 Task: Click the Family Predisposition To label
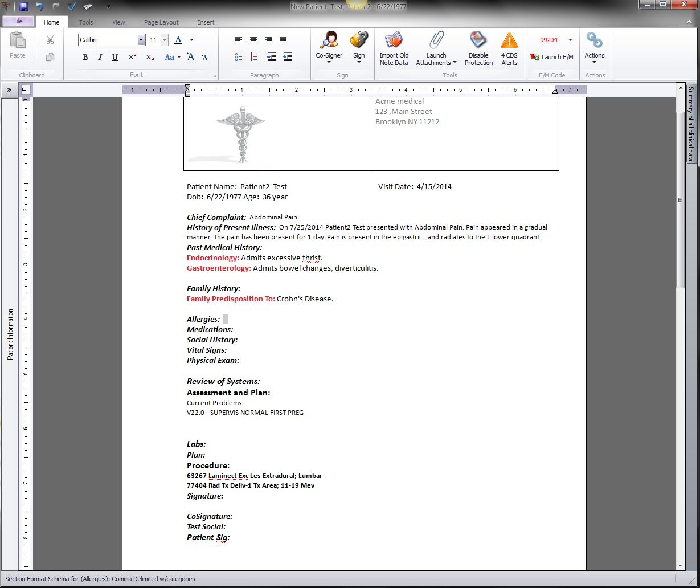coord(231,299)
